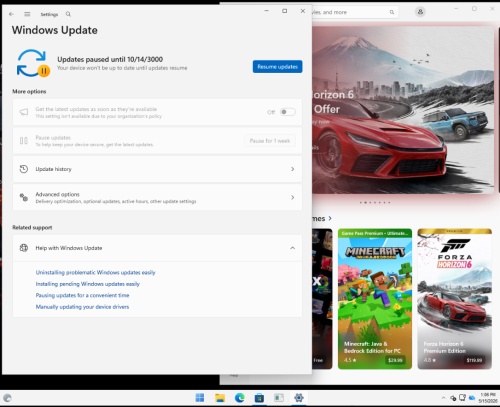Go back using Settings back arrow
The width and height of the screenshot is (500, 407).
coord(11,14)
